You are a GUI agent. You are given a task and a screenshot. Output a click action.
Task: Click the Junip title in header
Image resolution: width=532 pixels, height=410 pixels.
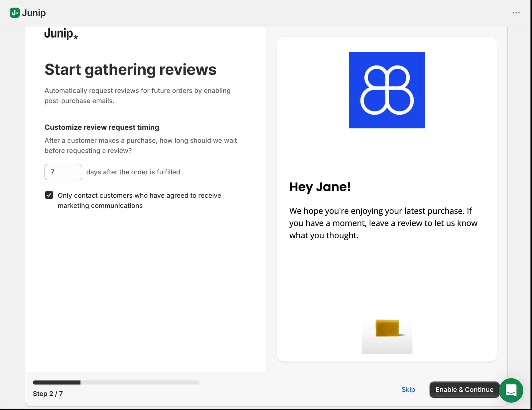34,13
